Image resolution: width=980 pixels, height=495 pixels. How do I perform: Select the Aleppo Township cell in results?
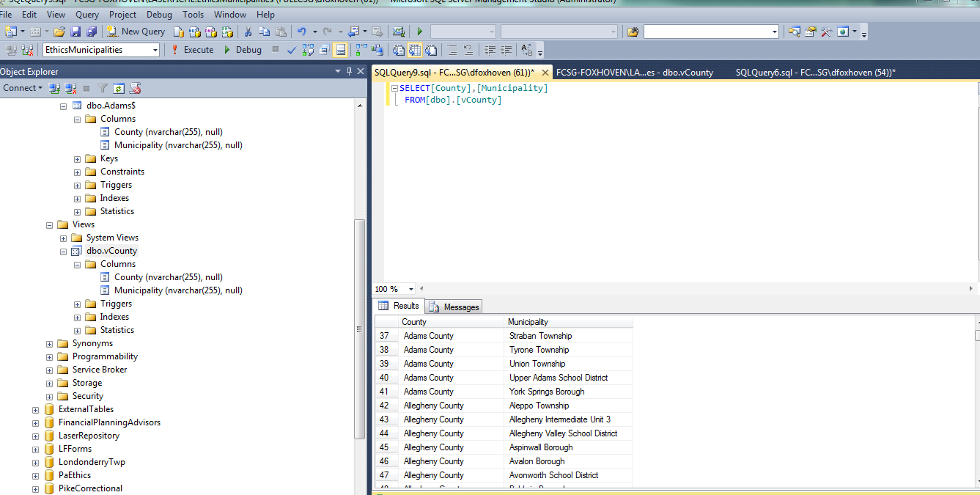pos(539,406)
